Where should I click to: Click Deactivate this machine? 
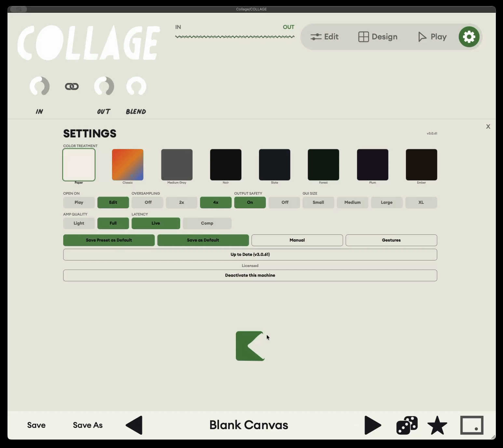[250, 275]
